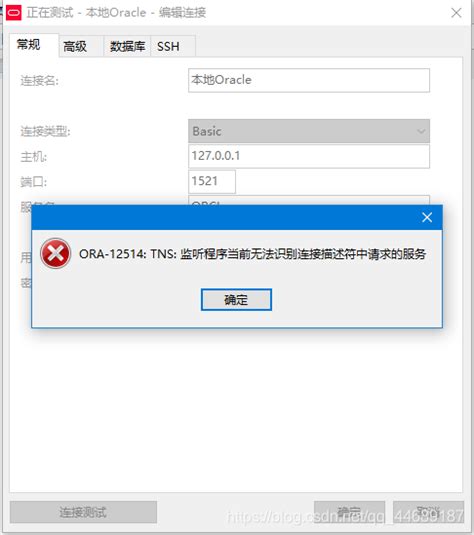Click the 连接名 field containing 本地Oracle
Viewport: 474px width, 535px height.
click(x=309, y=80)
